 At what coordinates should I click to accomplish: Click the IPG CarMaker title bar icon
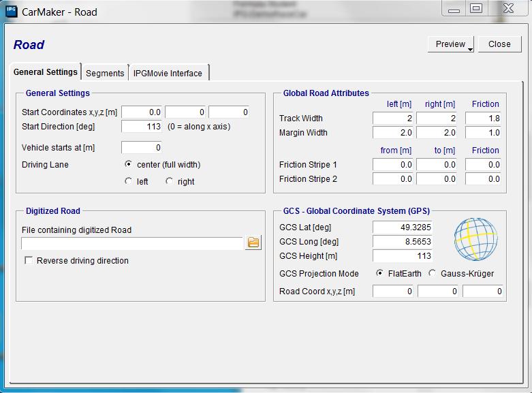pos(12,12)
